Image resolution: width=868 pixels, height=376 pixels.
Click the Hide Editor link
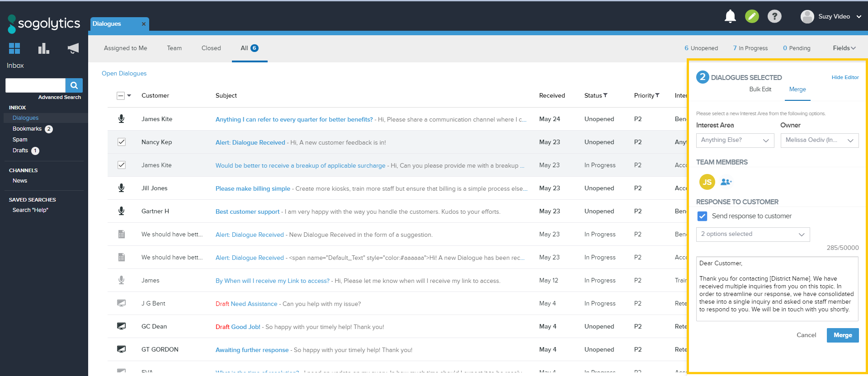(845, 78)
